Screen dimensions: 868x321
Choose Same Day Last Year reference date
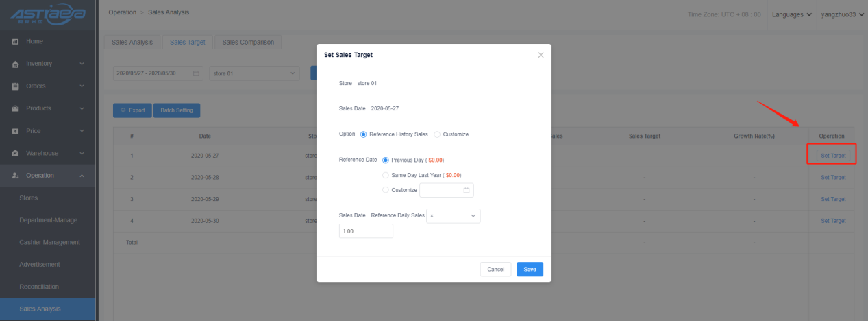pyautogui.click(x=386, y=175)
